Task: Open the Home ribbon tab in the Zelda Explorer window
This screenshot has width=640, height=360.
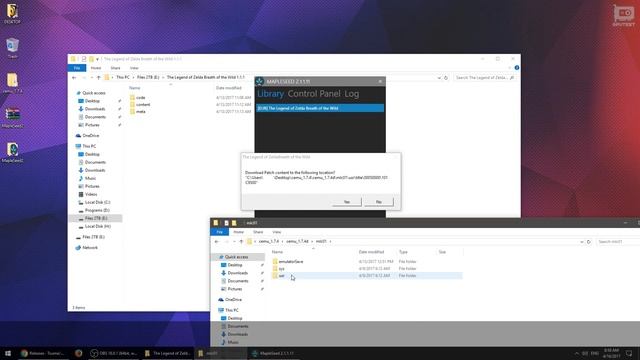Action: coord(96,68)
